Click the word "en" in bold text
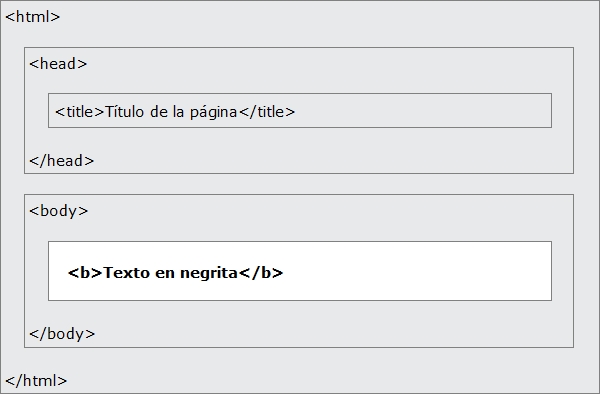600x394 pixels. (165, 274)
